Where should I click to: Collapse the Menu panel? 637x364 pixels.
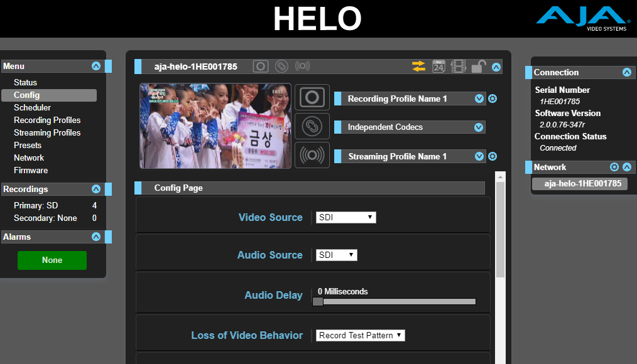pos(96,66)
